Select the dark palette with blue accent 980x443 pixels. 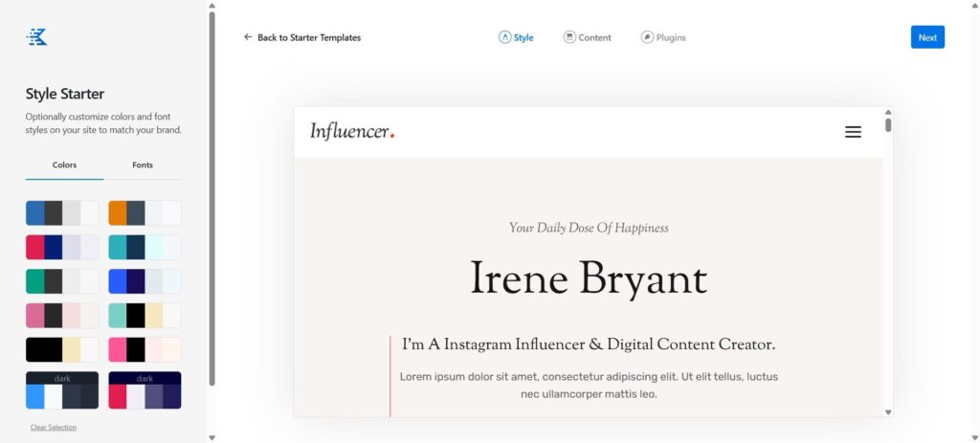tap(62, 390)
